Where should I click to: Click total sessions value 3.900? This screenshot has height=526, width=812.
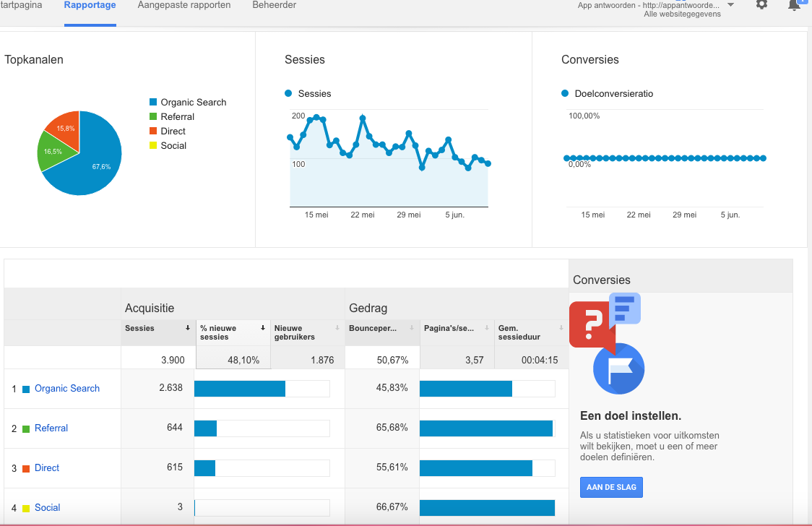pos(173,360)
